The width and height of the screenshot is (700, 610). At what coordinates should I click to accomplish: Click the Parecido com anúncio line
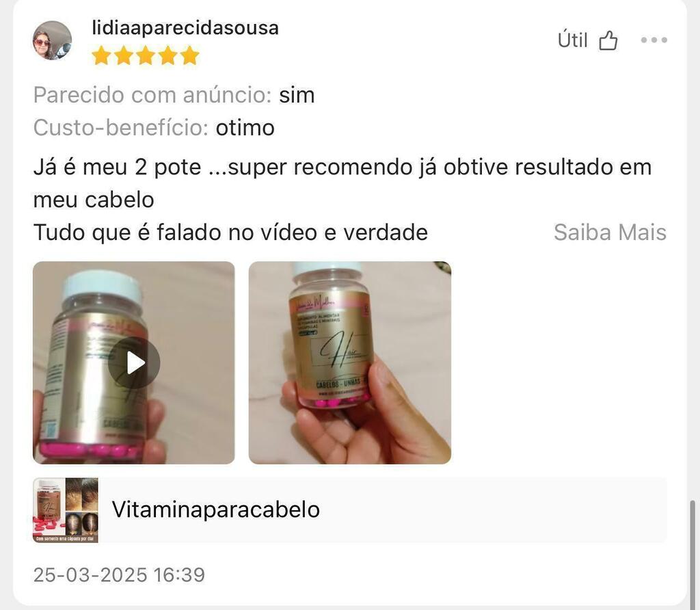(x=174, y=95)
